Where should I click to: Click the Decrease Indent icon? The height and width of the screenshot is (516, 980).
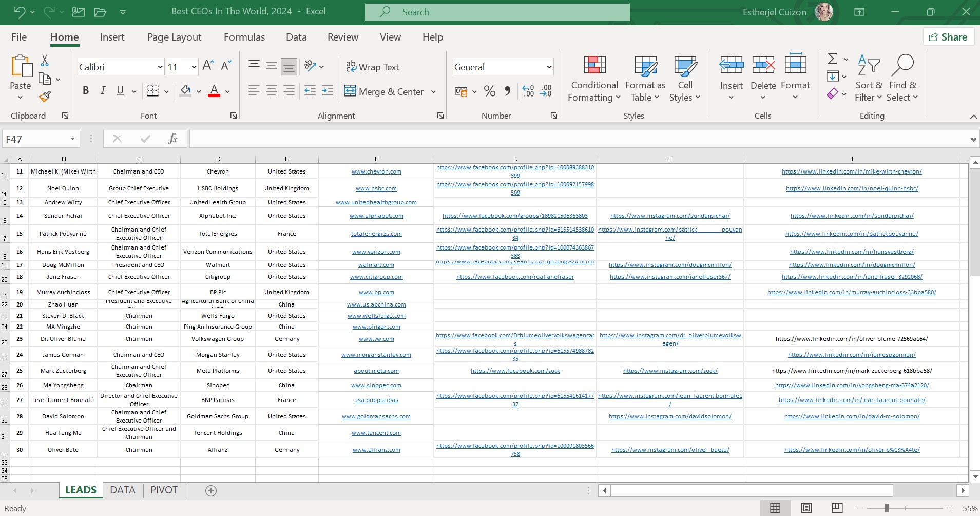point(310,91)
